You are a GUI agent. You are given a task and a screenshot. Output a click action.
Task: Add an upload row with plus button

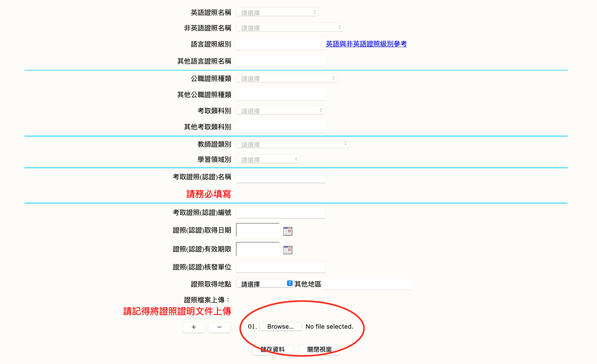coord(194,327)
